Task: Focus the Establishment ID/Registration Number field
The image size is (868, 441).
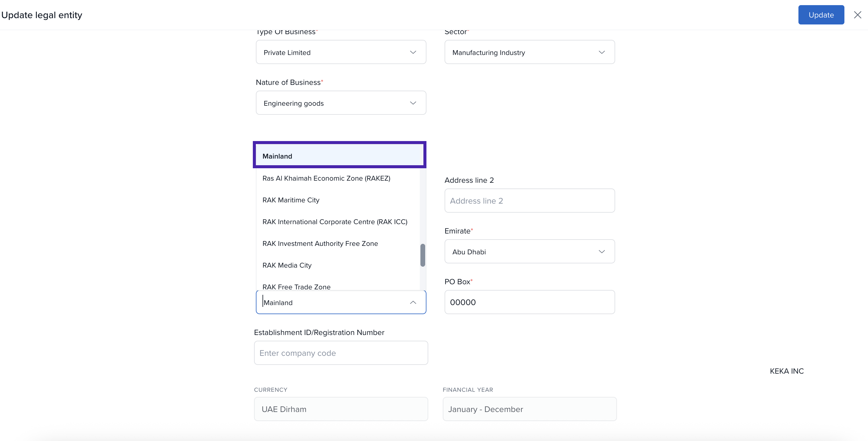Action: [x=341, y=353]
